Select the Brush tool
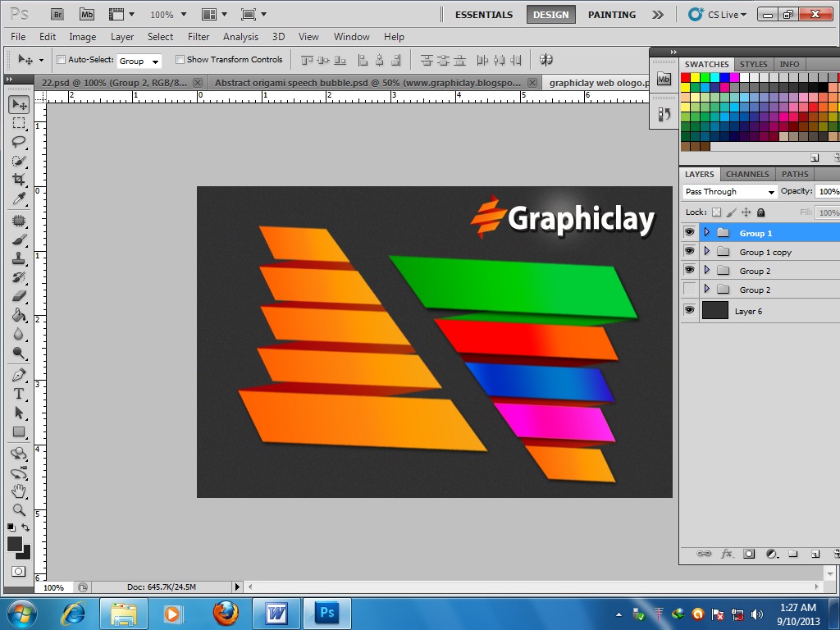 [x=19, y=240]
